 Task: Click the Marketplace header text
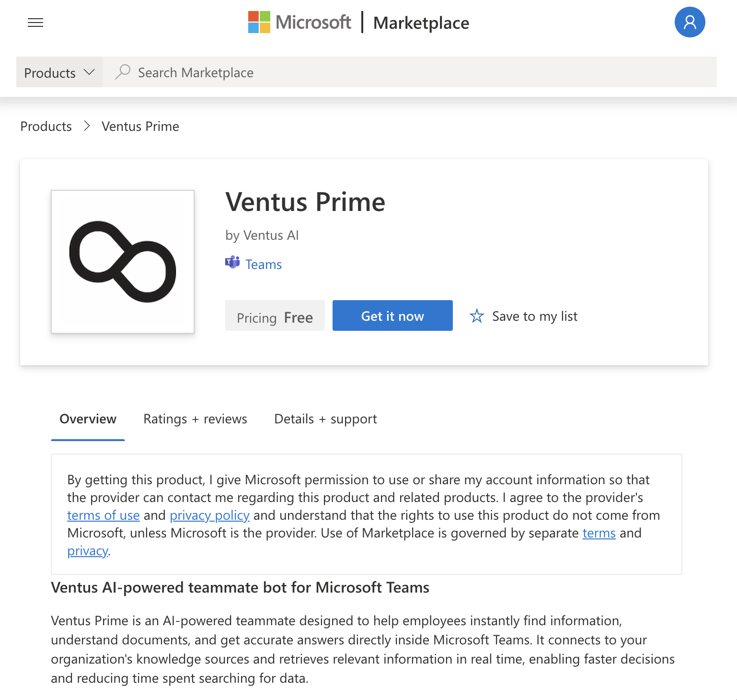(421, 23)
